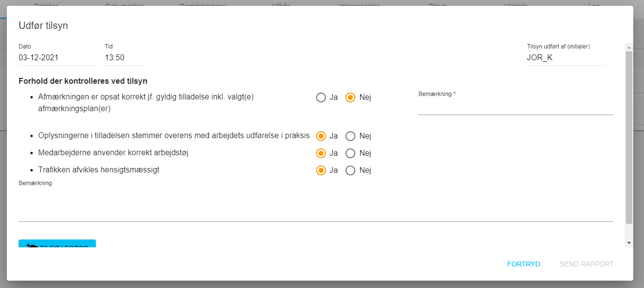Click the Dato field showing 03-12-2021
The height and width of the screenshot is (288, 644).
(x=57, y=58)
